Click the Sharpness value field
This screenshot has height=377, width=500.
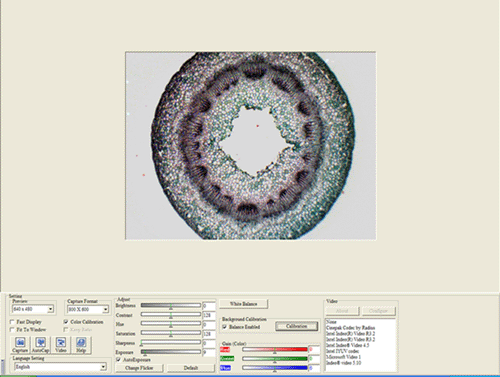pyautogui.click(x=209, y=343)
